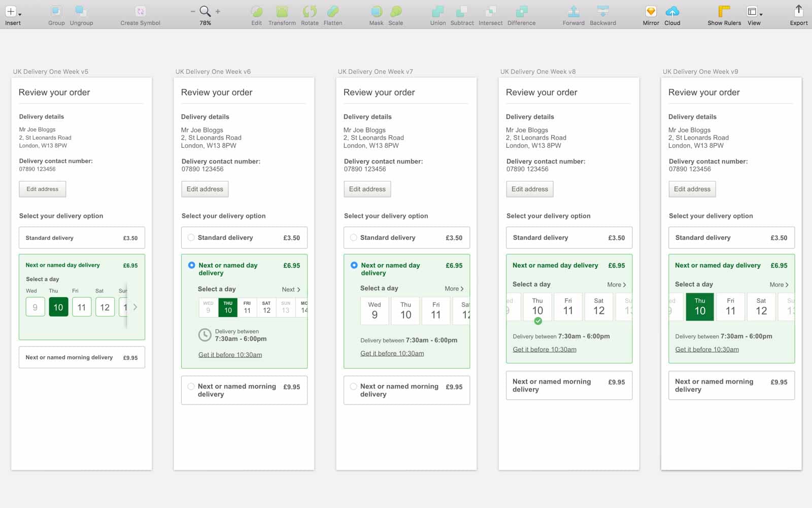
Task: Select Next or named morning delivery radio in v7
Action: (x=354, y=387)
